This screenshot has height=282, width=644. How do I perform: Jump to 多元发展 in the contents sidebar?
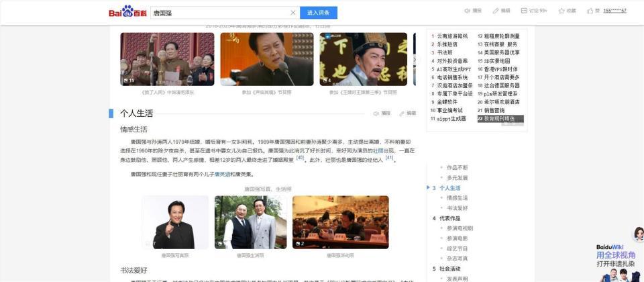(x=457, y=178)
